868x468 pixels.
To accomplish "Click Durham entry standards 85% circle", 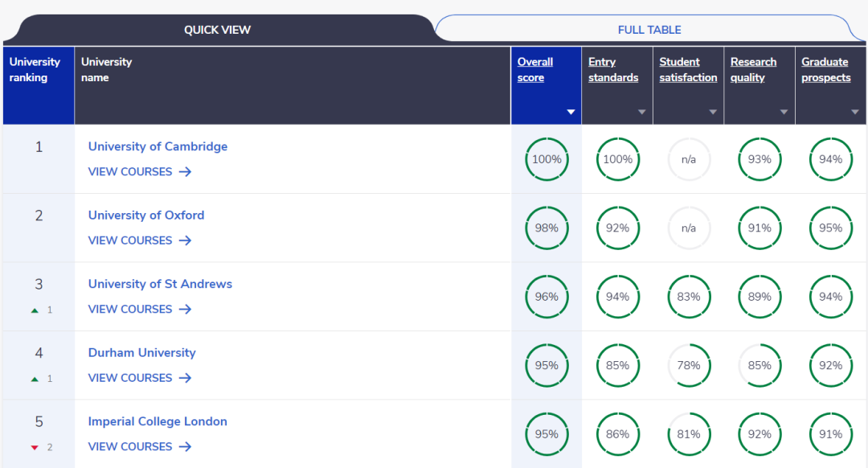I will click(x=618, y=365).
